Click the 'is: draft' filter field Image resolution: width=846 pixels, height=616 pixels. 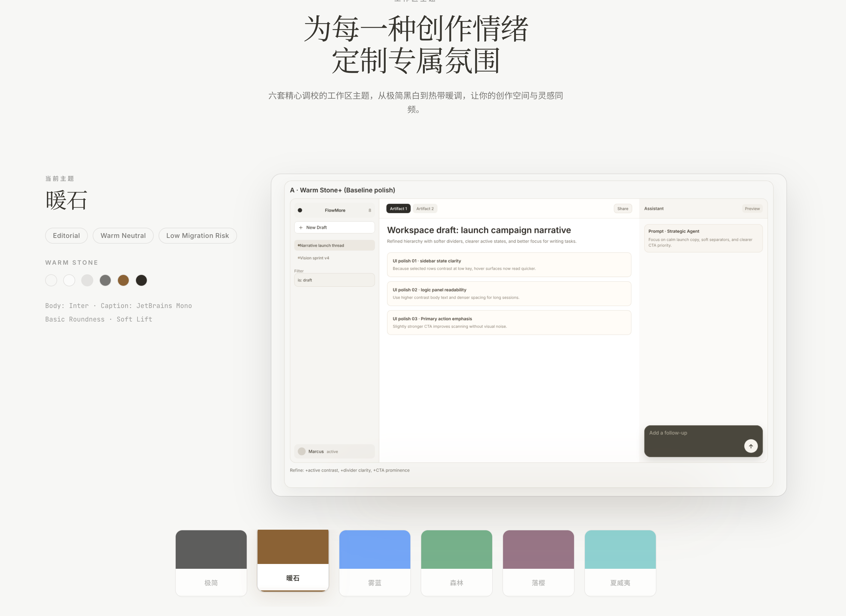334,280
